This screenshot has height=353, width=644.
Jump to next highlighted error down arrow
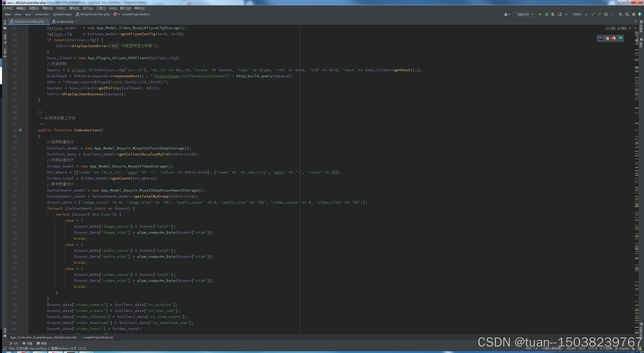(x=635, y=28)
